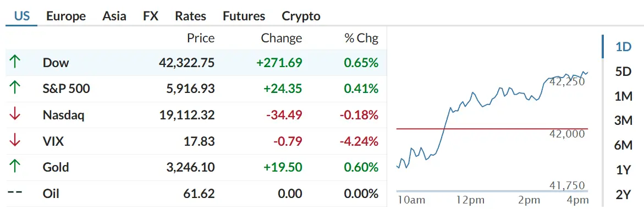Select the VIX row
Viewport: 644px width, 209px height.
point(196,141)
